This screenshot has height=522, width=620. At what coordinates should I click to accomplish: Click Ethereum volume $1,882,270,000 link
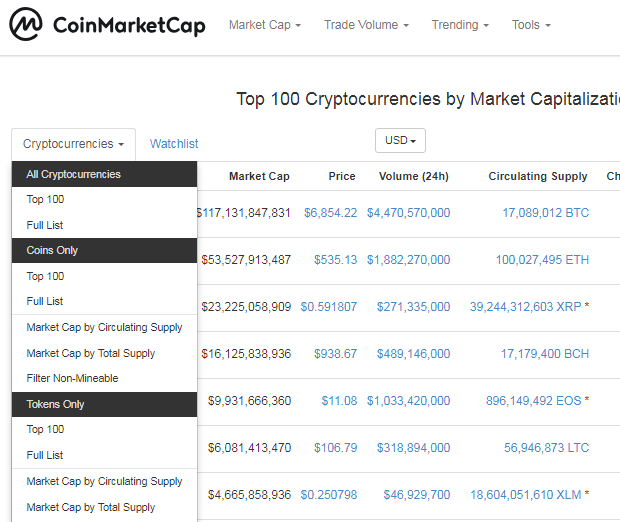coord(408,260)
